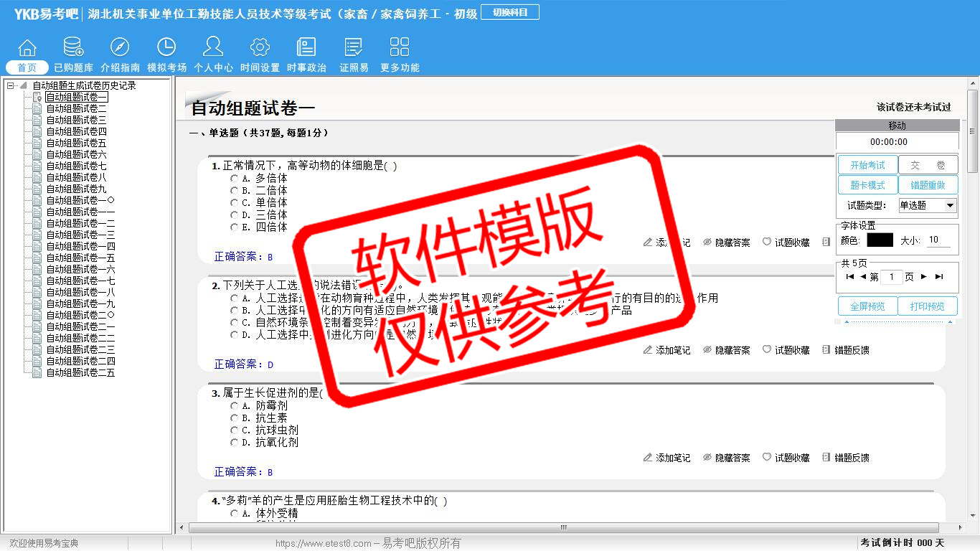The height and width of the screenshot is (551, 980).
Task: Open 时事政治 news icon
Action: (306, 48)
